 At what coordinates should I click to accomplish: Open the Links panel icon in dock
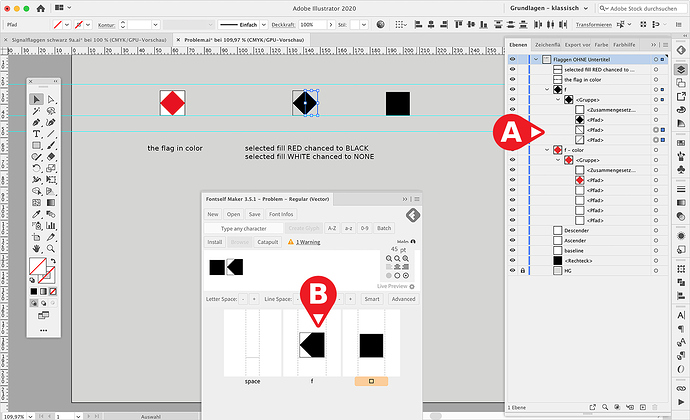(681, 388)
